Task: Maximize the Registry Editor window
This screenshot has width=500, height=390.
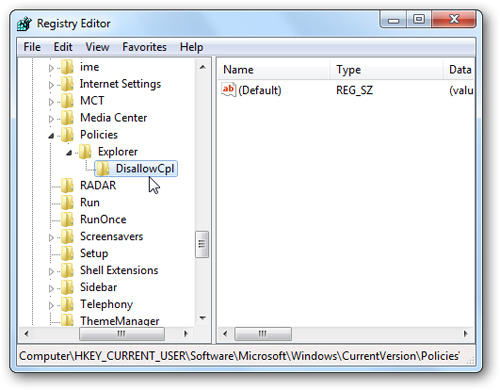Action: tap(419, 20)
